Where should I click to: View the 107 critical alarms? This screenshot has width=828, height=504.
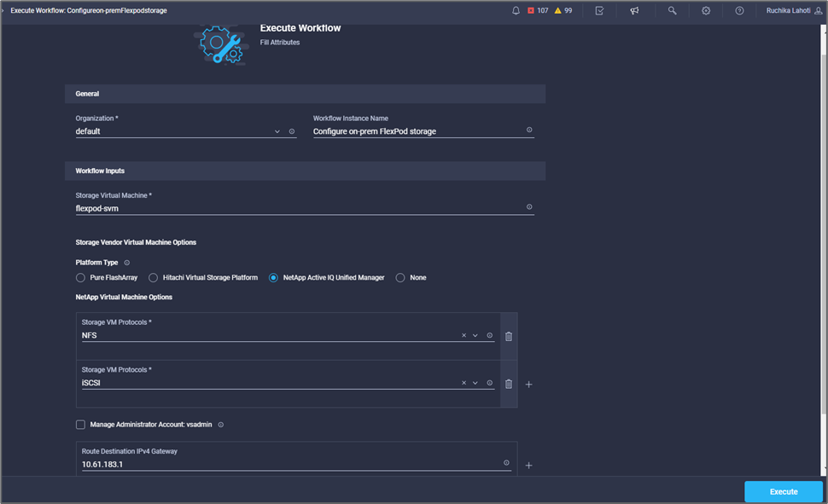(537, 10)
